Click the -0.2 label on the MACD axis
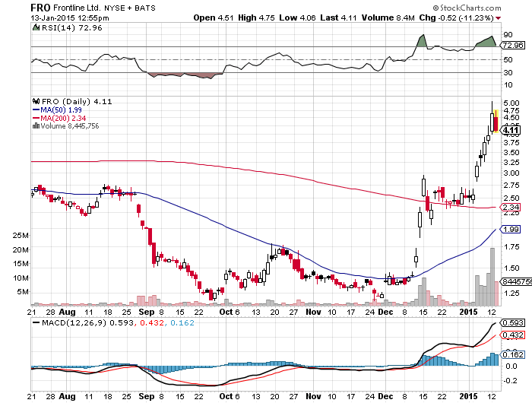 pyautogui.click(x=510, y=381)
